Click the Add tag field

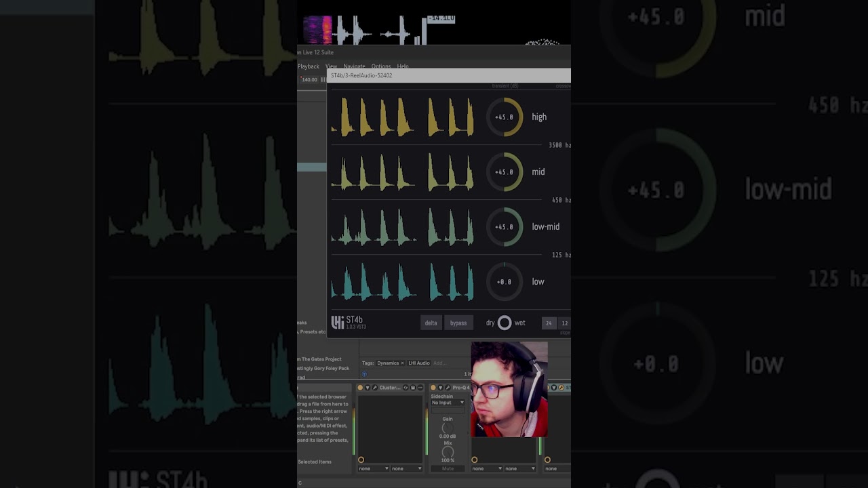[x=439, y=363]
